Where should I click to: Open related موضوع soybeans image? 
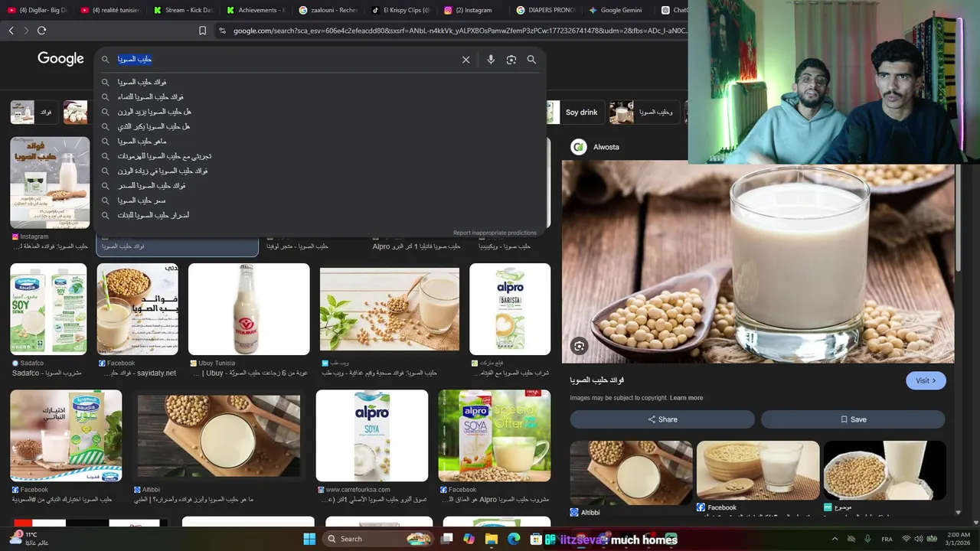click(885, 471)
